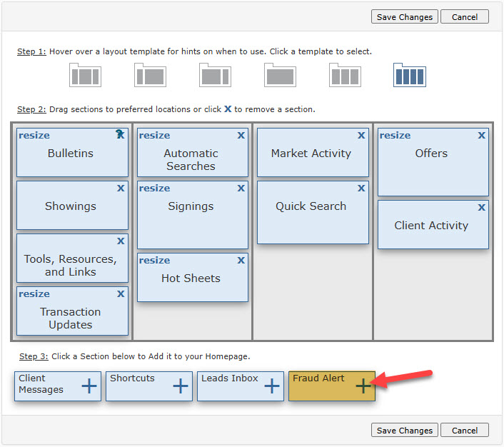Image resolution: width=504 pixels, height=447 pixels.
Task: Add Fraud Alert using its plus icon
Action: point(363,386)
